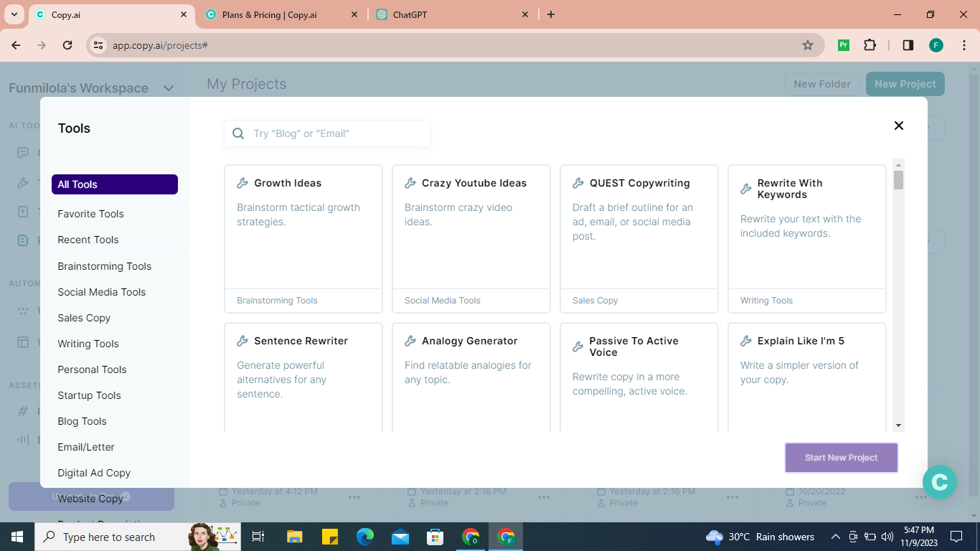Toggle the Chrome side panel icon

coord(908,45)
